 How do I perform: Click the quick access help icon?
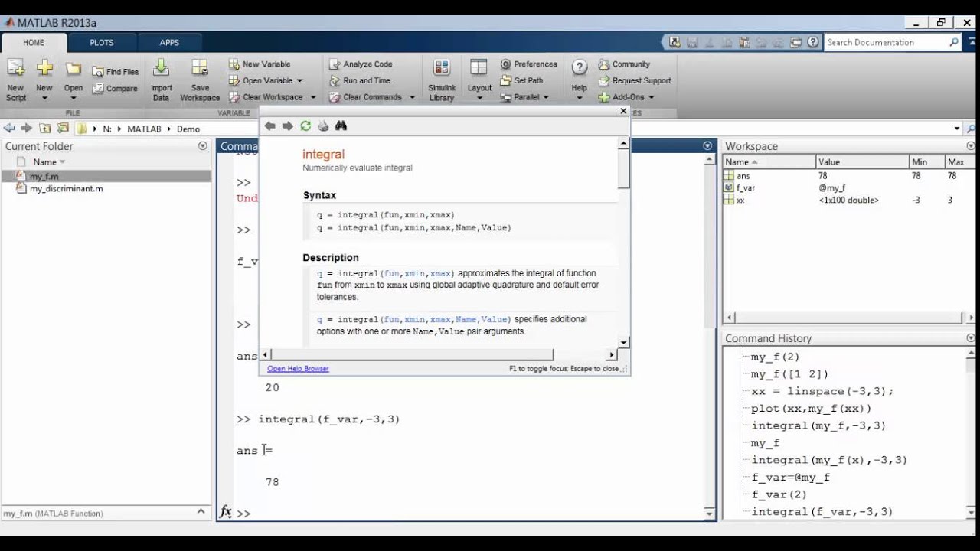click(x=813, y=42)
